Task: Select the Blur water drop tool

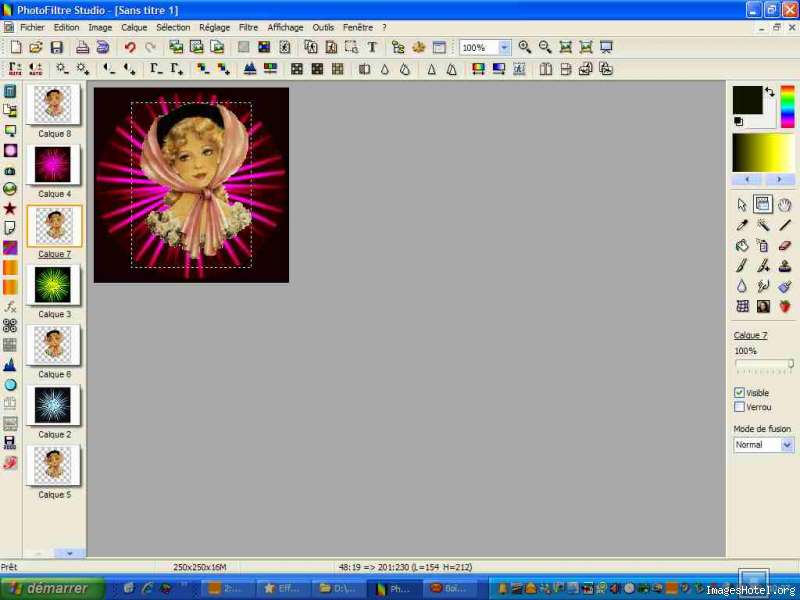Action: coord(742,286)
